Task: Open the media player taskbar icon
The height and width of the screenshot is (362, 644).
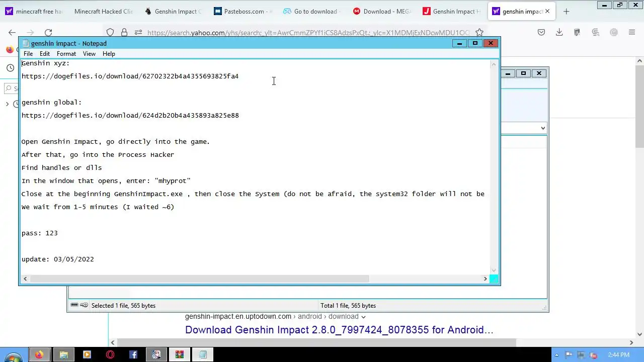Action: (x=87, y=355)
